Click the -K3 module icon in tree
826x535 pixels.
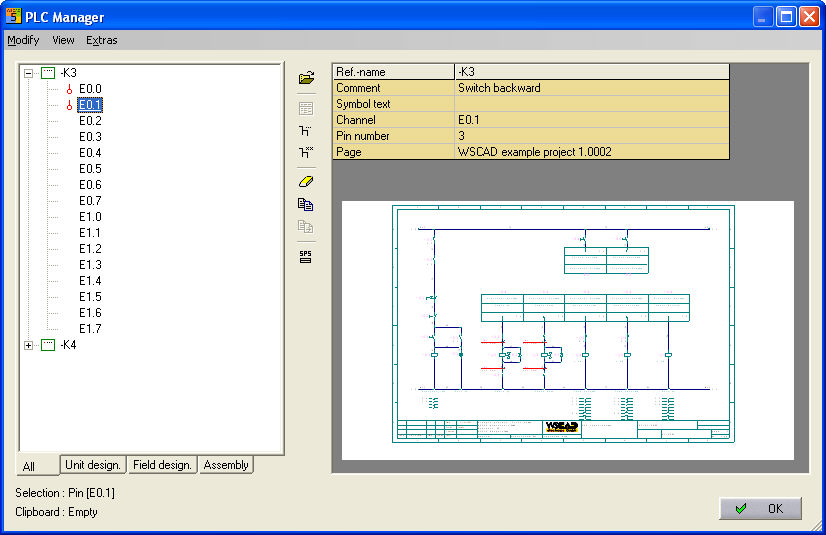[x=48, y=73]
